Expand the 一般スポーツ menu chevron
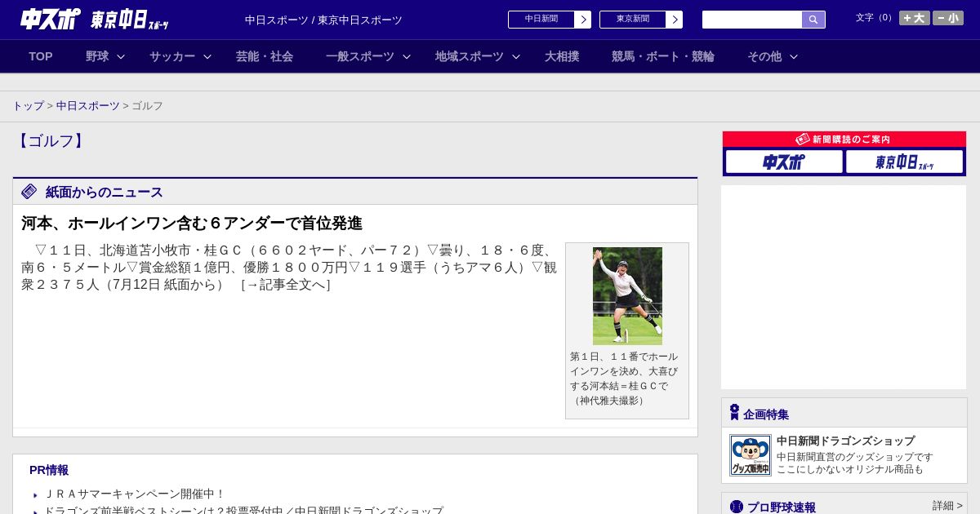This screenshot has width=980, height=514. tap(407, 57)
